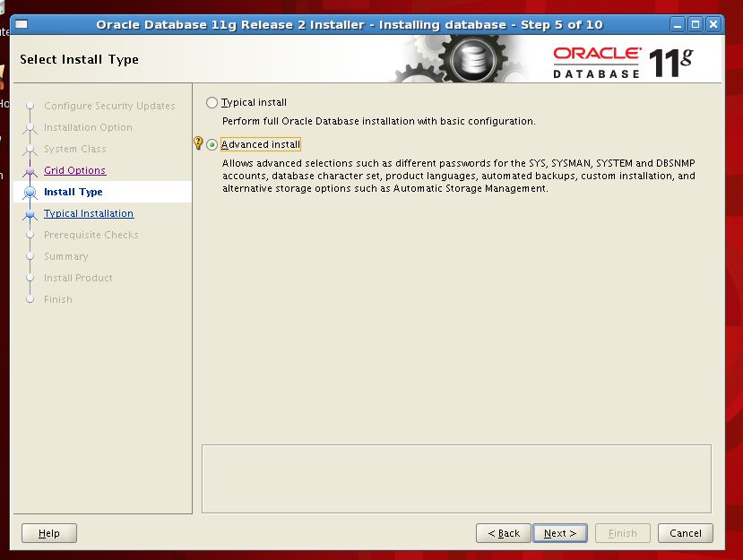Click the Typical Installation step node icon
The width and height of the screenshot is (743, 560).
(30, 214)
